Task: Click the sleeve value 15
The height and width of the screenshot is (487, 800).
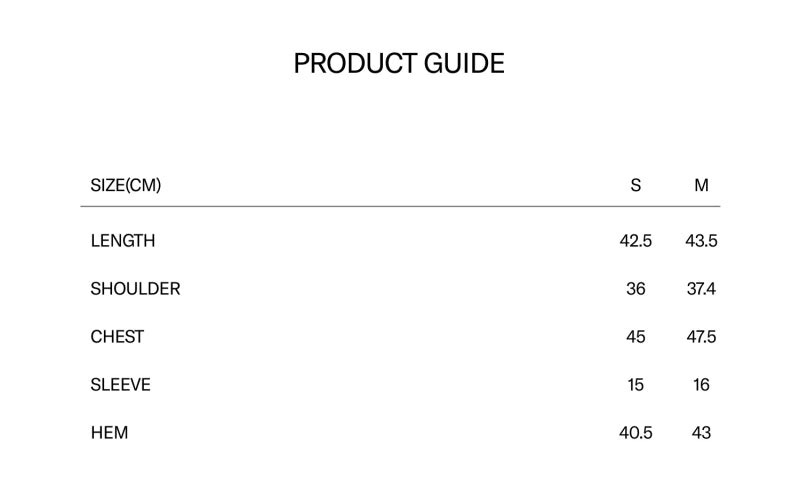Action: pos(636,385)
